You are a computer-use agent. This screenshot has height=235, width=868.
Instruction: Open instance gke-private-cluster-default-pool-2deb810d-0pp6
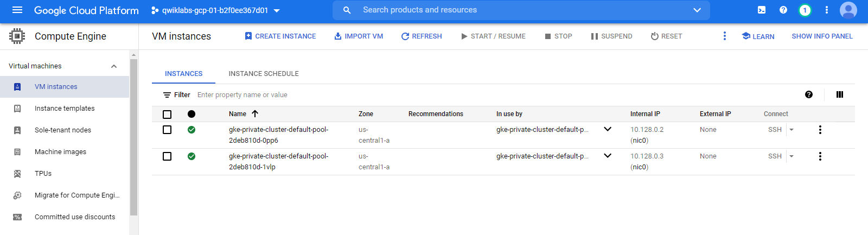278,135
